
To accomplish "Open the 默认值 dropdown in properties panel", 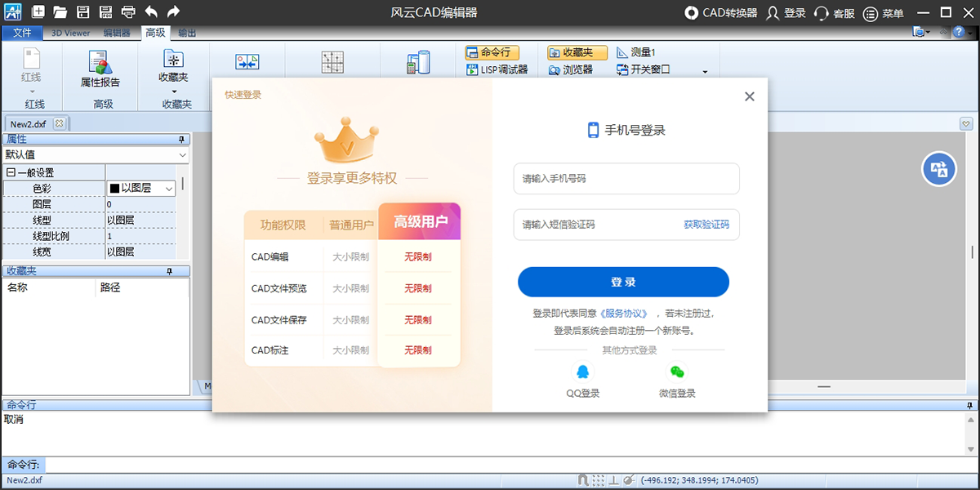I will click(95, 154).
